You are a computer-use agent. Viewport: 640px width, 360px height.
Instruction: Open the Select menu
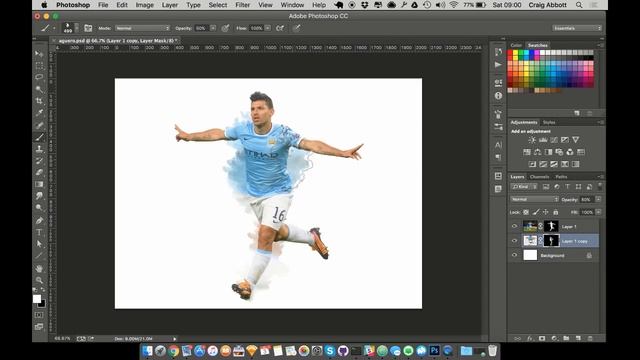[x=218, y=5]
